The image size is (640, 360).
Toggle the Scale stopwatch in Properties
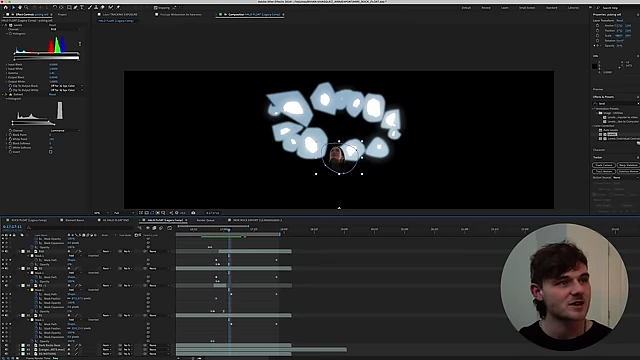pos(598,36)
